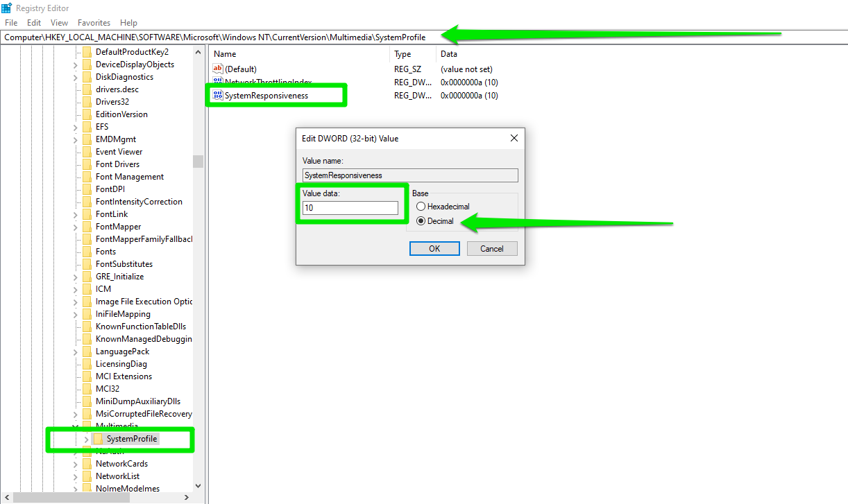The width and height of the screenshot is (848, 504).
Task: Click the Event Viewer folder icon
Action: 87,152
